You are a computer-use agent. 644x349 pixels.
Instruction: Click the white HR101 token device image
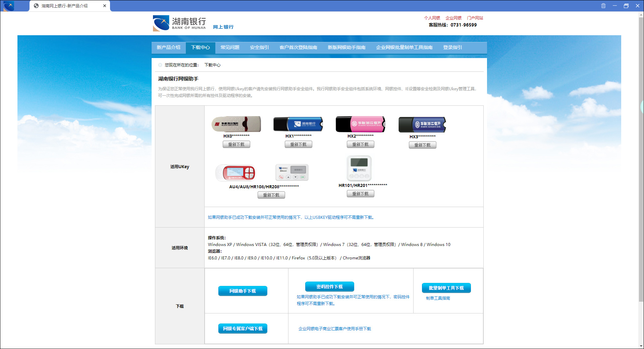[359, 168]
